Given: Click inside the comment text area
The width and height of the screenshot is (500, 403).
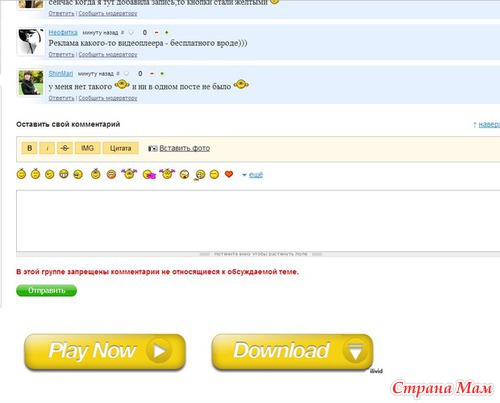Looking at the screenshot, I should pyautogui.click(x=258, y=221).
